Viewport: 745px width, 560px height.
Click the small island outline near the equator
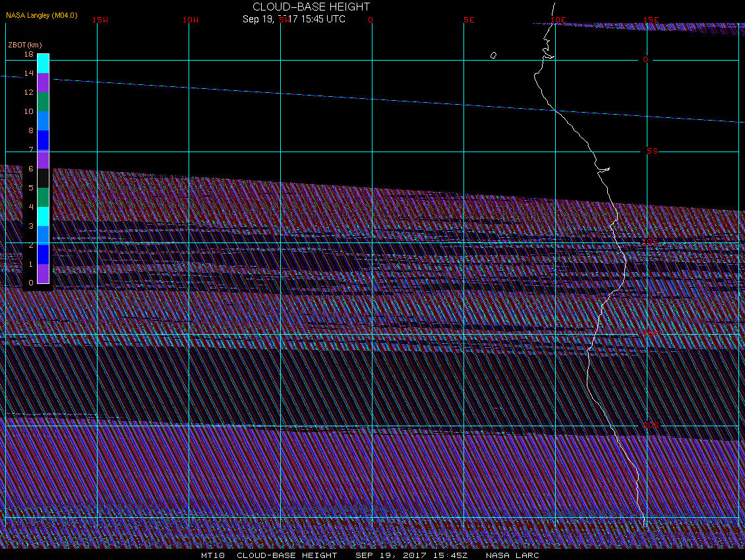click(x=493, y=55)
